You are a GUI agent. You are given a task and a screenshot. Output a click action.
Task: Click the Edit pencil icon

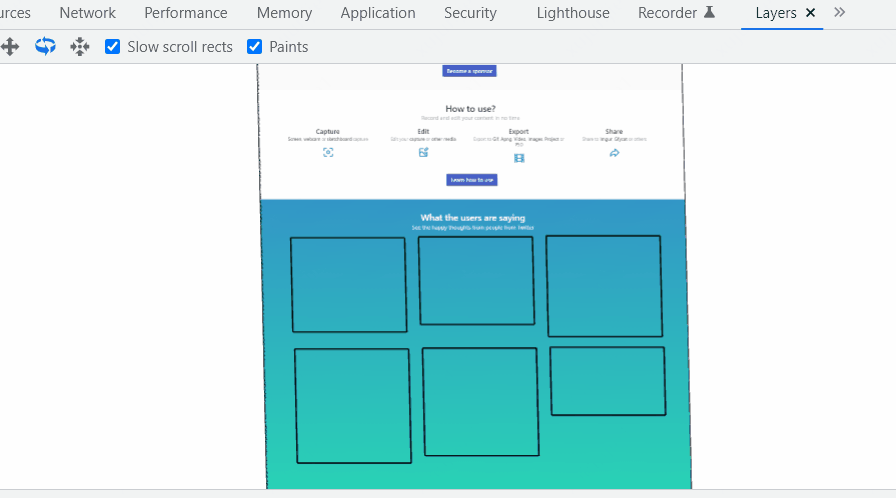coord(423,152)
